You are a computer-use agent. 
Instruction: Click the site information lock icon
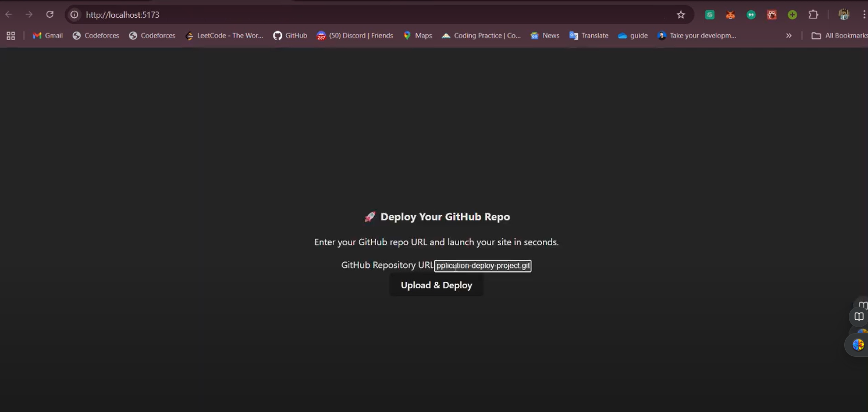click(x=74, y=14)
